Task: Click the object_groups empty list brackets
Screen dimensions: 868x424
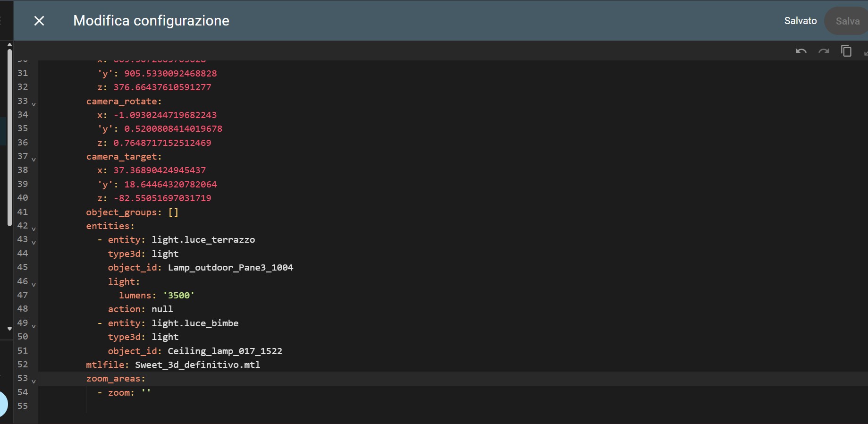Action: point(173,212)
